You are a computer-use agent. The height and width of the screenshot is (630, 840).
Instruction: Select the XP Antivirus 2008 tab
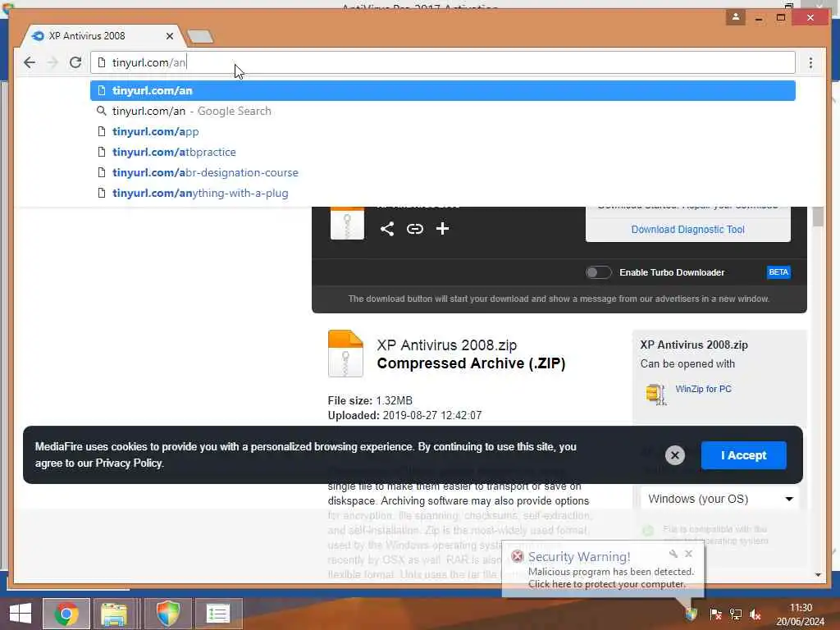pos(102,36)
